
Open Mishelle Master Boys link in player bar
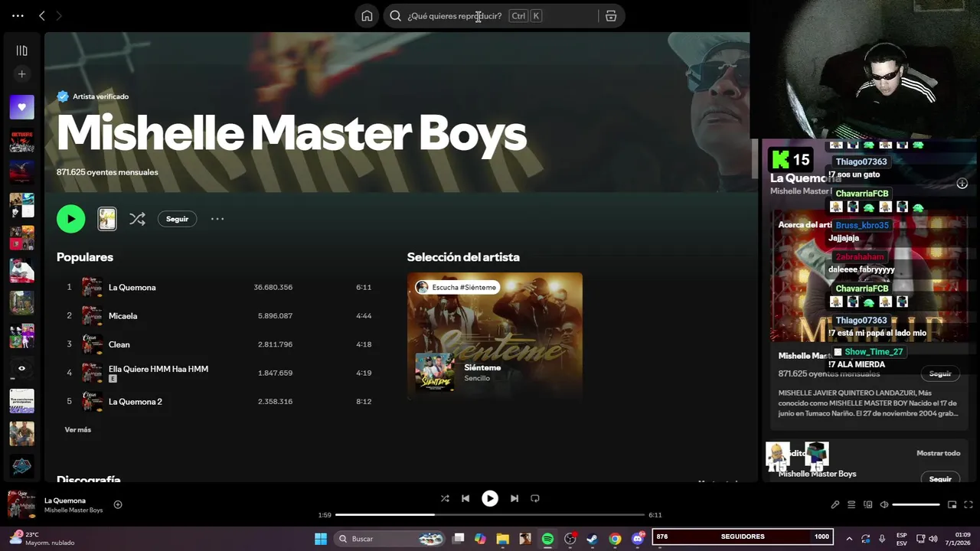coord(73,510)
